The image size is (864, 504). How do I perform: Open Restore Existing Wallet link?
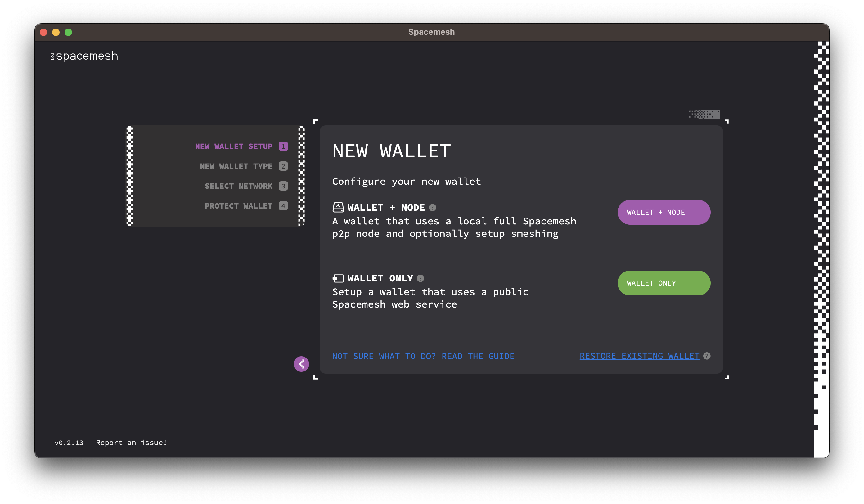639,356
